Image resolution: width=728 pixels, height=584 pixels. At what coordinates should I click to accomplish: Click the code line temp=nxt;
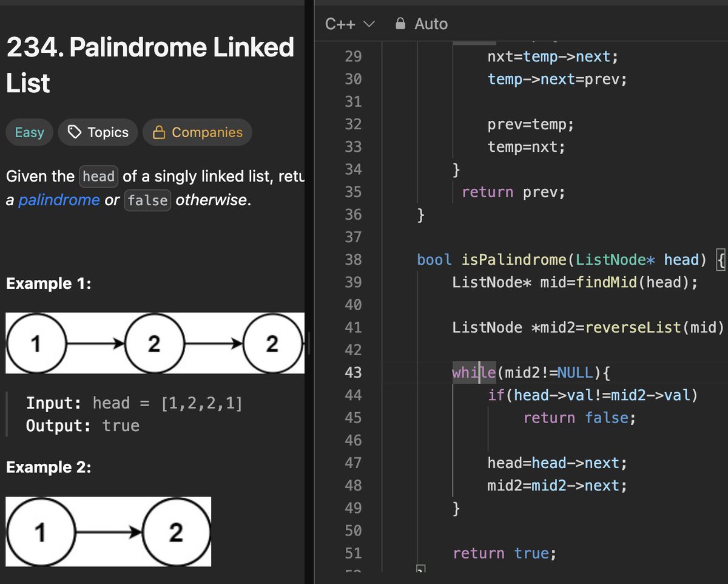(x=526, y=147)
